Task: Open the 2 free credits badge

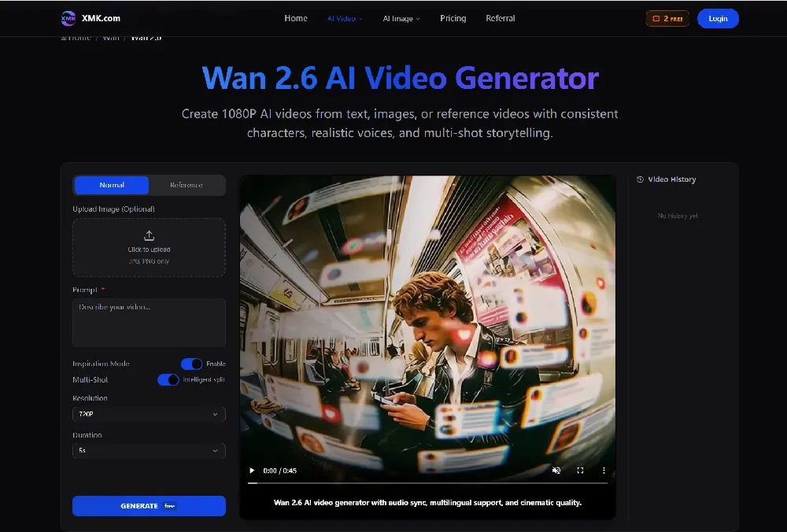Action: pyautogui.click(x=667, y=17)
